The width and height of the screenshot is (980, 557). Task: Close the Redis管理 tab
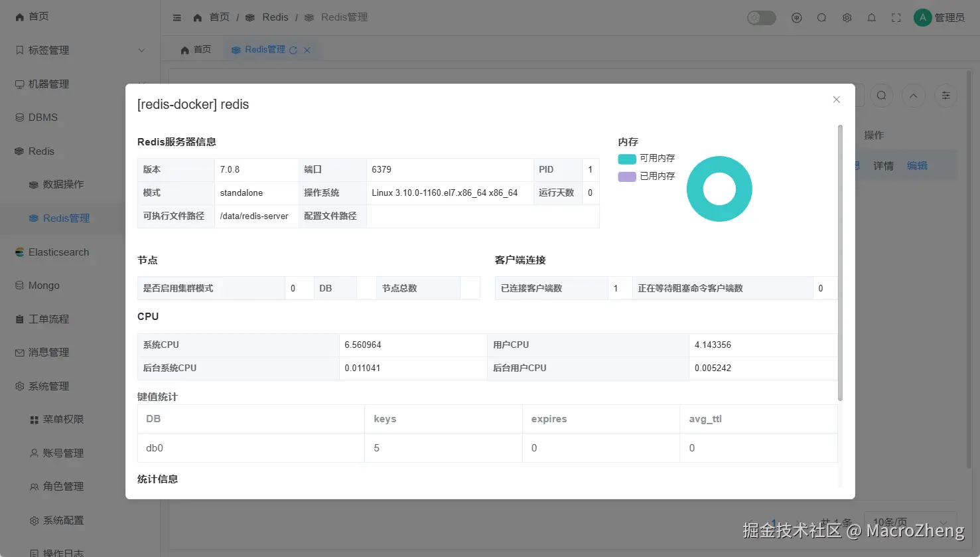(307, 50)
